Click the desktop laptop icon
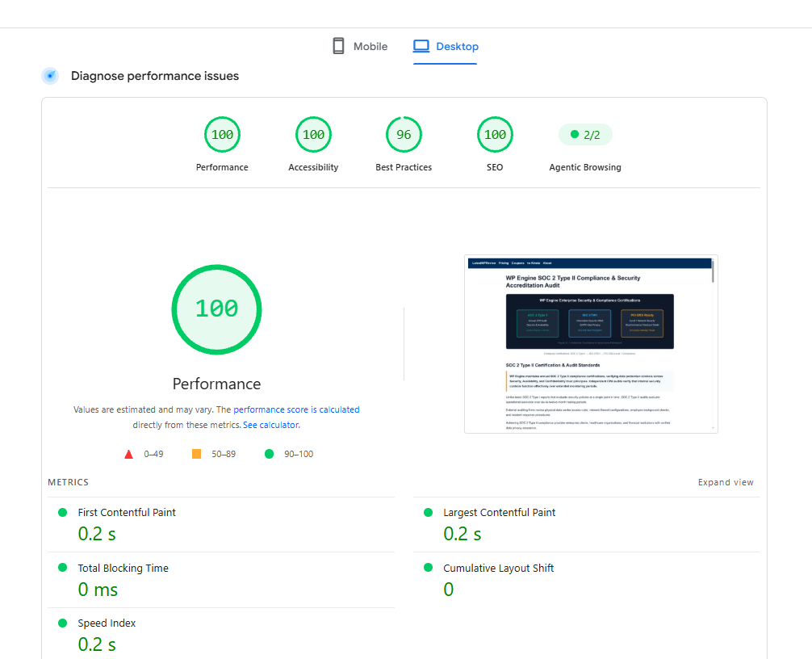Screen dimensions: 812x659 point(421,46)
